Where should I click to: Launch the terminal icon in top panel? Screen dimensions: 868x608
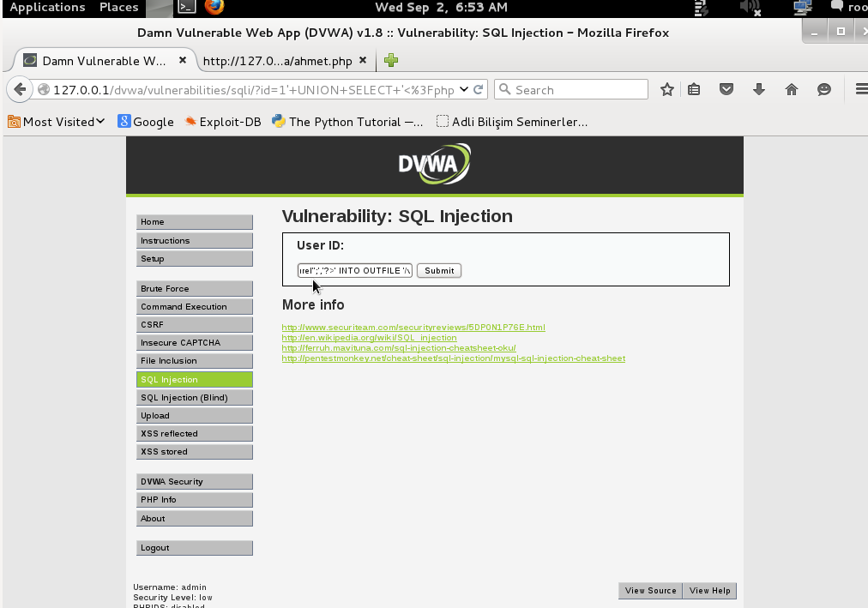click(186, 8)
